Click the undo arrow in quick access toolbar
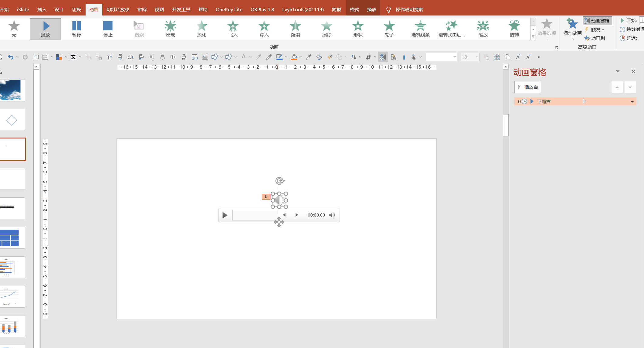The image size is (644, 348). (x=11, y=57)
